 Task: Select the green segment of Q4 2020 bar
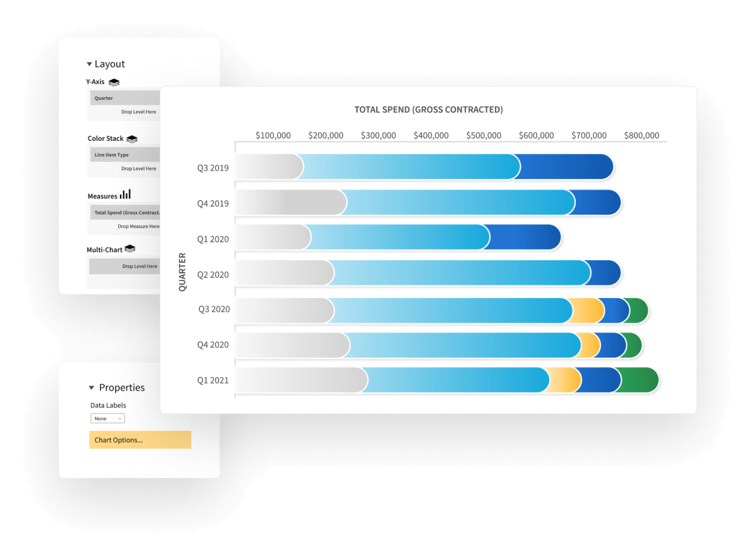click(x=634, y=345)
